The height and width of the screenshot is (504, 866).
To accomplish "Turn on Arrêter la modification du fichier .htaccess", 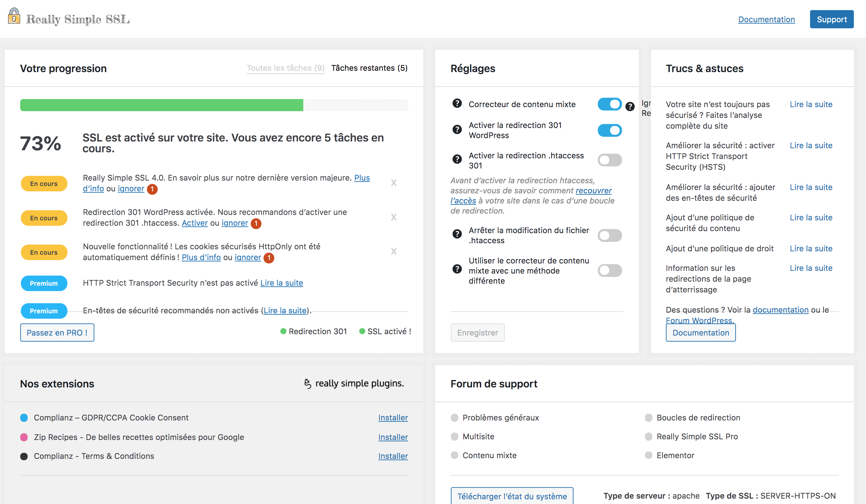I will pos(610,235).
